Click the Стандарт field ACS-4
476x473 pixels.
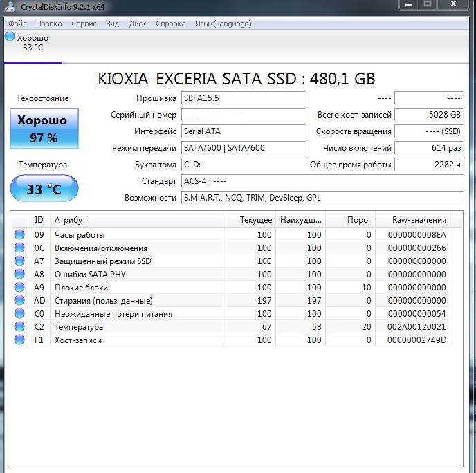[322, 181]
